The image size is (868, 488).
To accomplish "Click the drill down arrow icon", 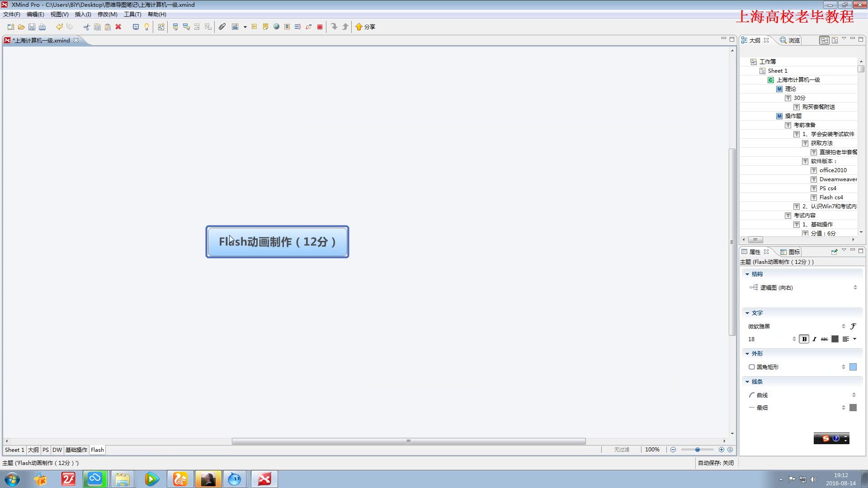I will [x=334, y=27].
